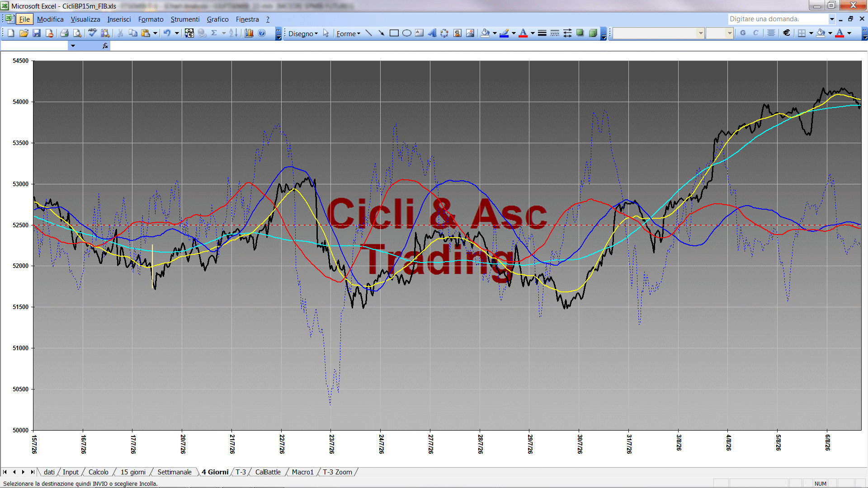This screenshot has height=488, width=868.
Task: Select the Oval drawing tool
Action: pos(407,33)
